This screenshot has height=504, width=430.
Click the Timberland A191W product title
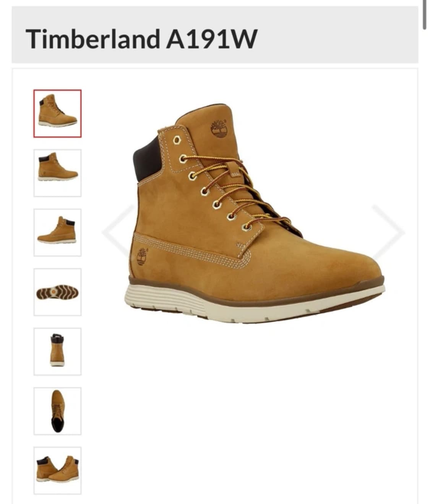(142, 39)
